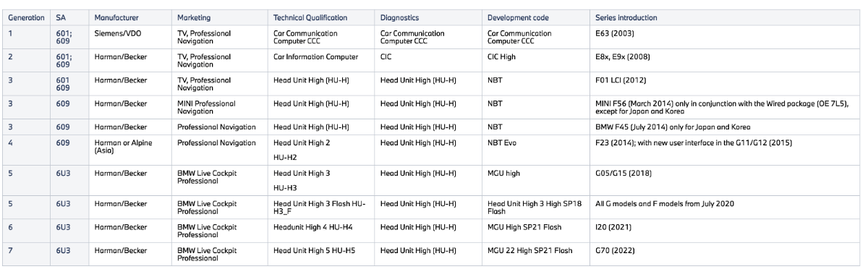Click the Generation column header

click(x=26, y=17)
